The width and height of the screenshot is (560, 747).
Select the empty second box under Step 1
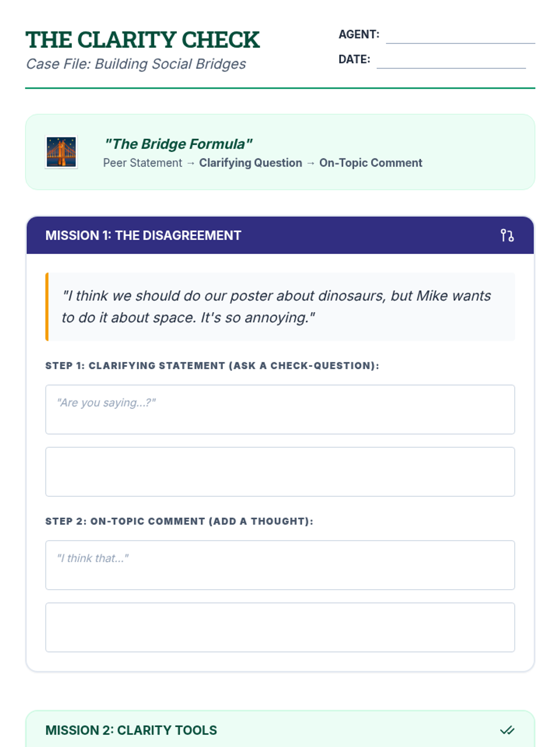280,472
